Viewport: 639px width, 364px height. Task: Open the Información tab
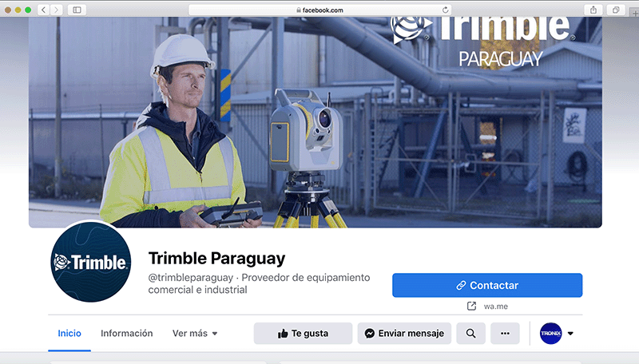coord(127,334)
